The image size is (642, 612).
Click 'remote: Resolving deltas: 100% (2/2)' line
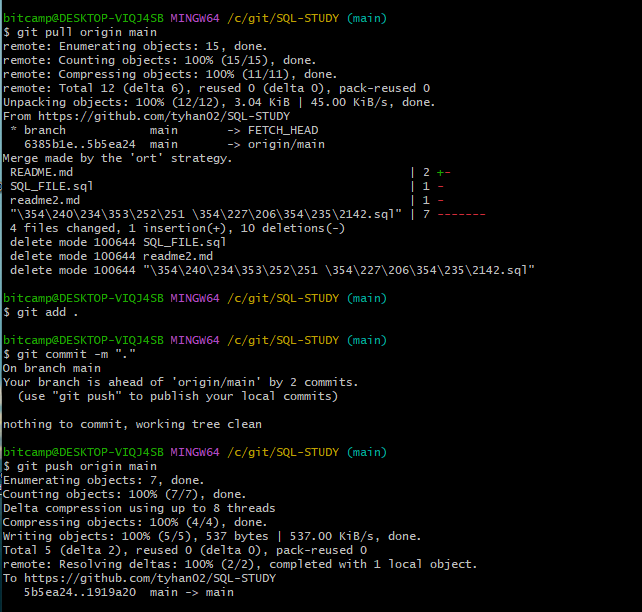(240, 564)
